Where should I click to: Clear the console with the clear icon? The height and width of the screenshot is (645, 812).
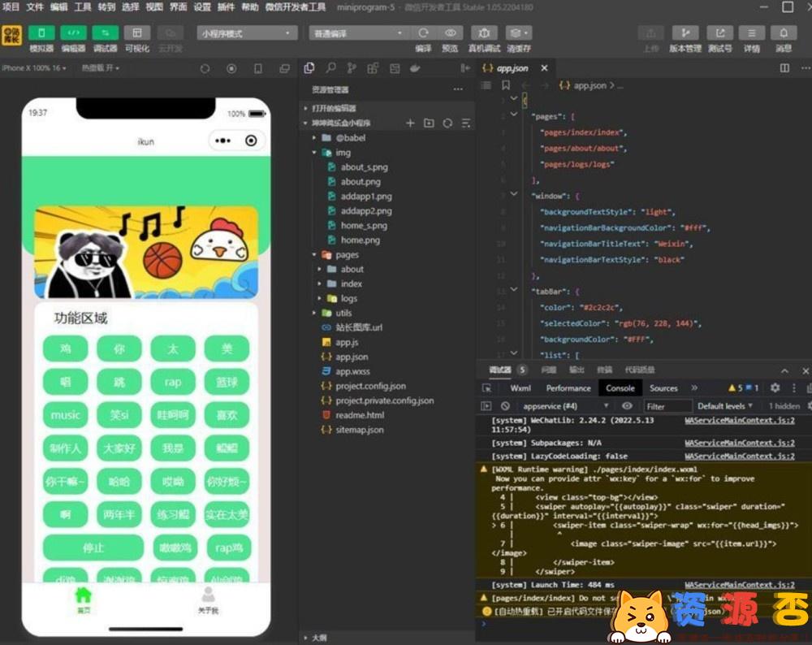pyautogui.click(x=505, y=406)
